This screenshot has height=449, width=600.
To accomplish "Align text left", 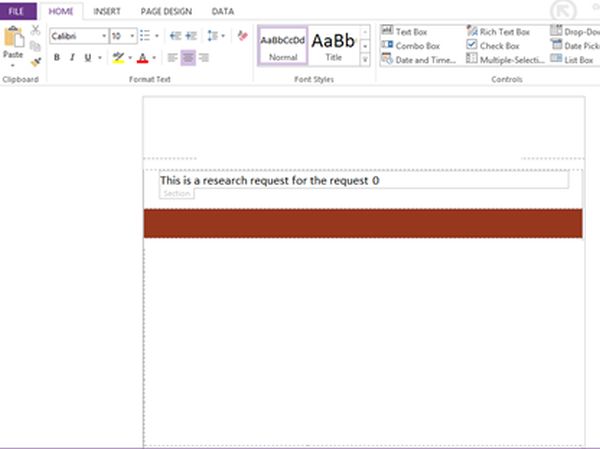I will pos(172,58).
